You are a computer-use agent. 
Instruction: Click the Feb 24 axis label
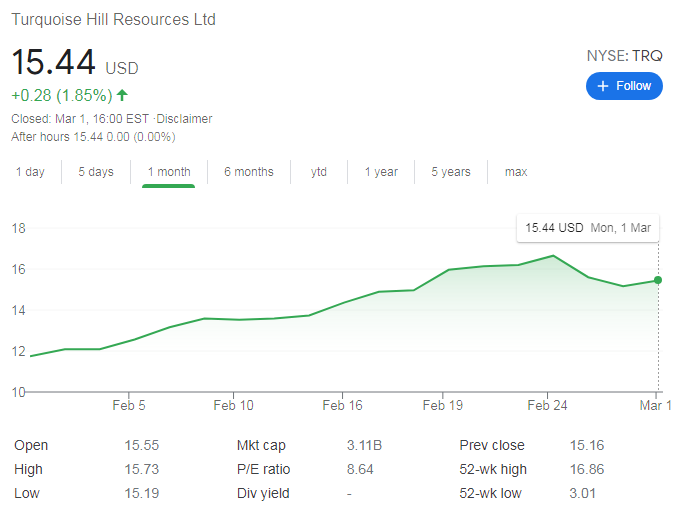click(547, 405)
